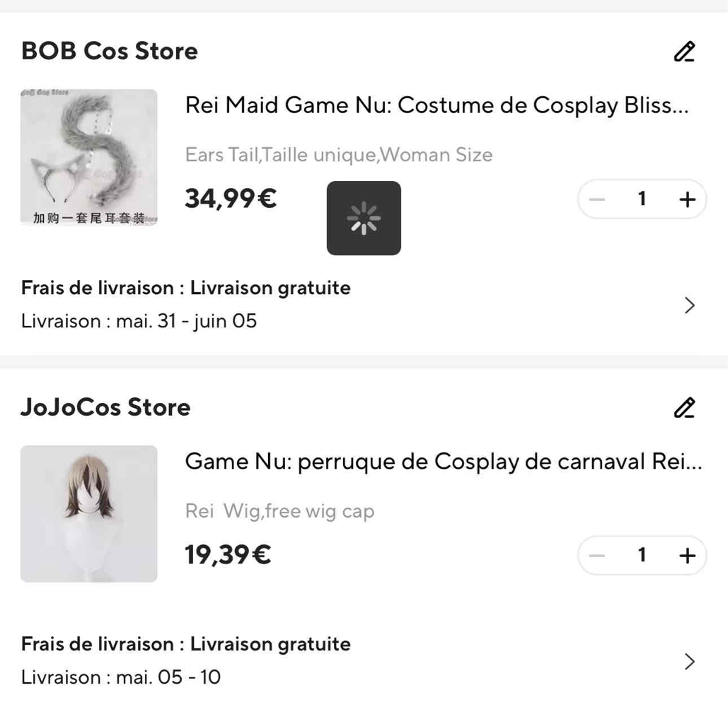Decrease quantity of Rei Maid costume
This screenshot has width=728, height=707.
(x=599, y=200)
